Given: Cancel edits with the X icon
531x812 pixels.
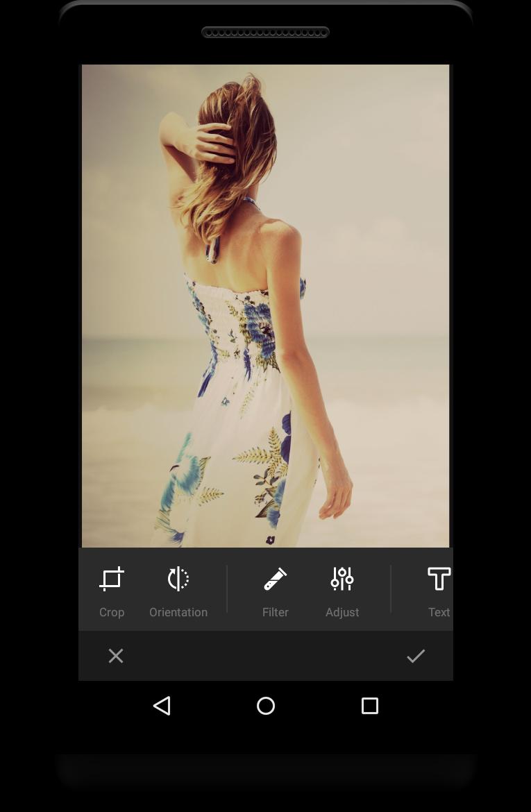Looking at the screenshot, I should coord(116,656).
